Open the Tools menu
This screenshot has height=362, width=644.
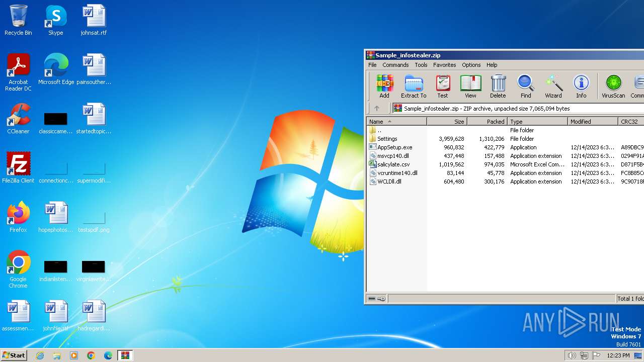click(x=421, y=65)
